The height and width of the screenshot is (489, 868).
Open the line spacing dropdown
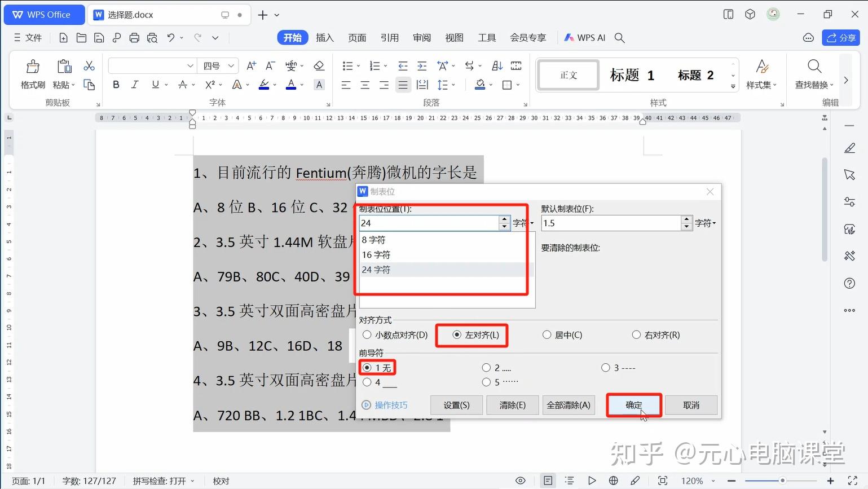(446, 85)
